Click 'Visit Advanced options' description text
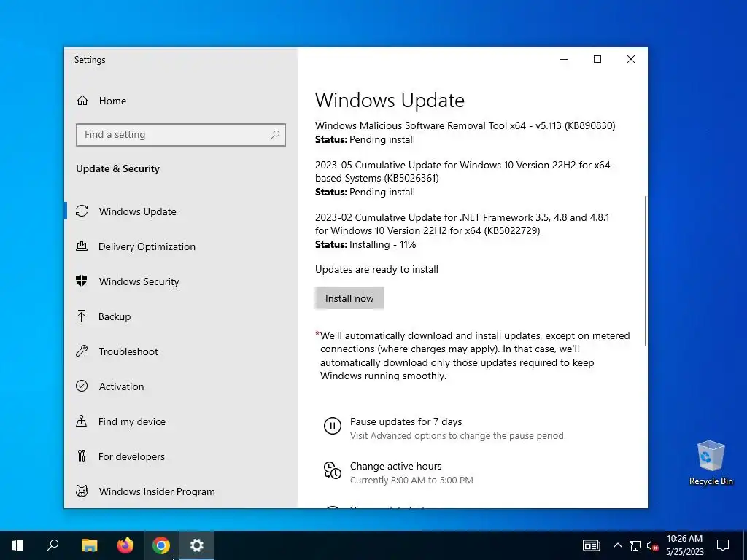The height and width of the screenshot is (560, 747). tap(457, 436)
